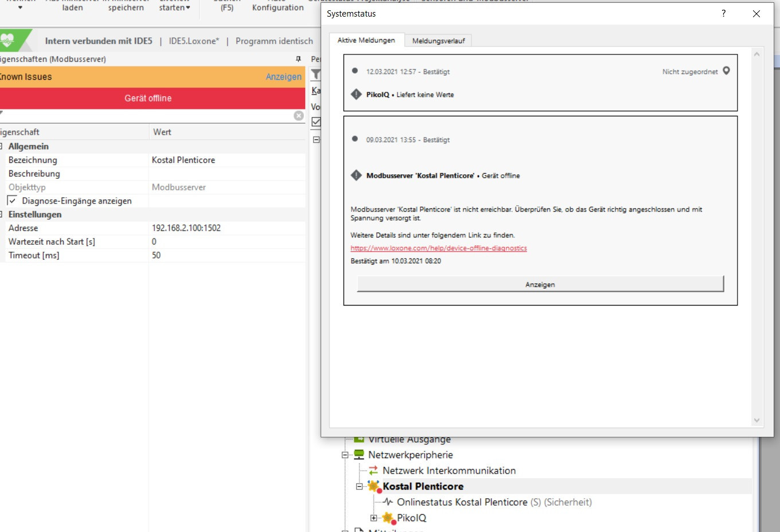The height and width of the screenshot is (532, 780).
Task: Toggle the checkbox under the filter icon
Action: coord(316,122)
